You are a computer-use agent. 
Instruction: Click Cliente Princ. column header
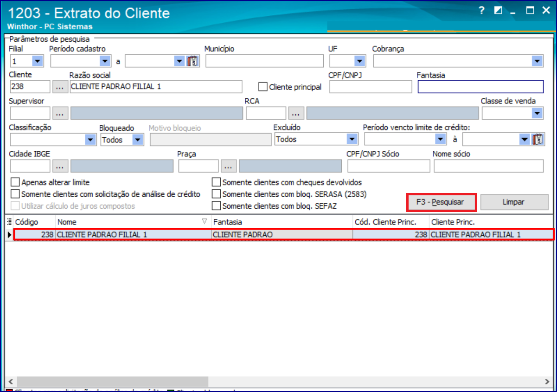tap(492, 222)
